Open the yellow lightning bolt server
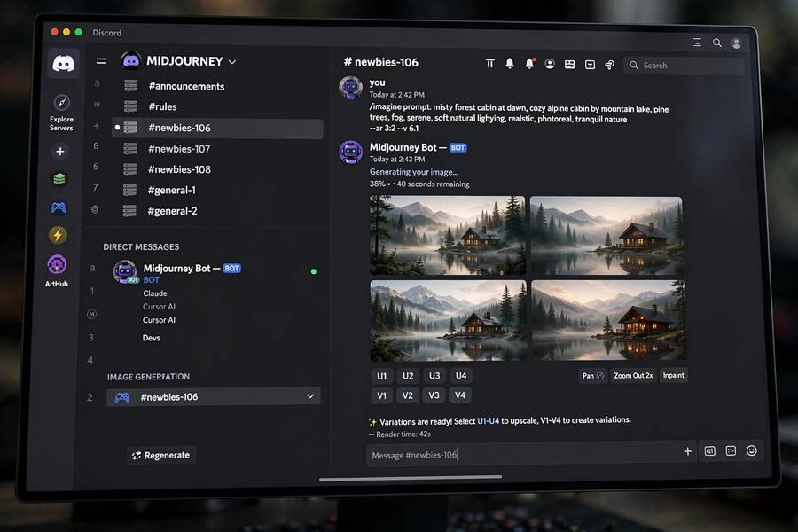Image resolution: width=798 pixels, height=532 pixels. (x=58, y=235)
